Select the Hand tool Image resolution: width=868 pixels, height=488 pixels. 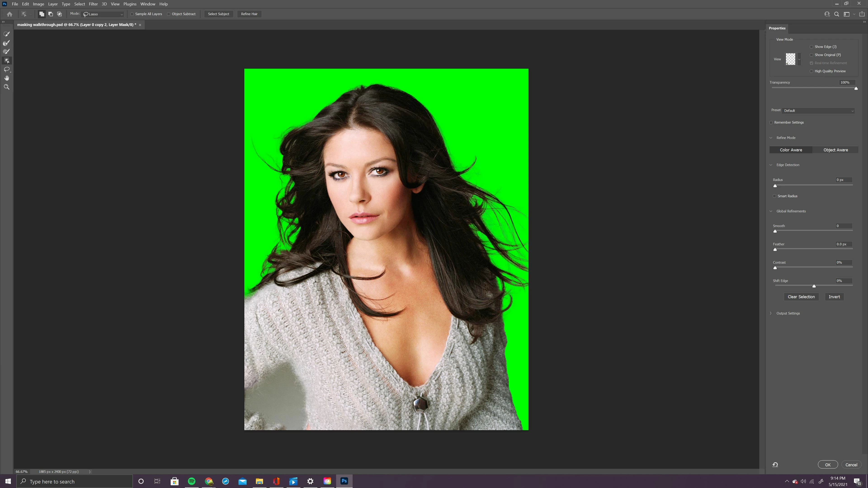[x=6, y=78]
